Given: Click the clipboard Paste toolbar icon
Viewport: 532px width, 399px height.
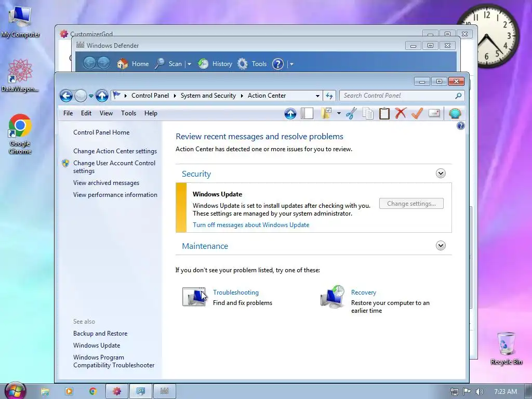Looking at the screenshot, I should [x=384, y=113].
